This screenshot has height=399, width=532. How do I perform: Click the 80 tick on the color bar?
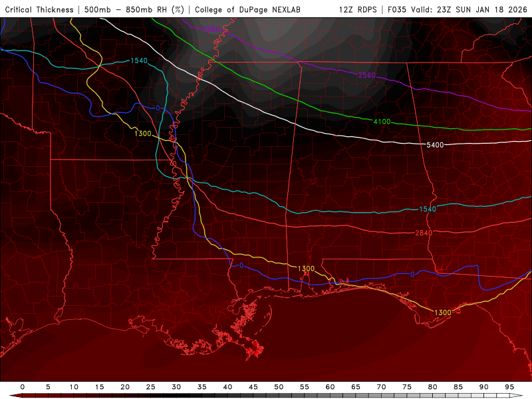click(x=433, y=387)
